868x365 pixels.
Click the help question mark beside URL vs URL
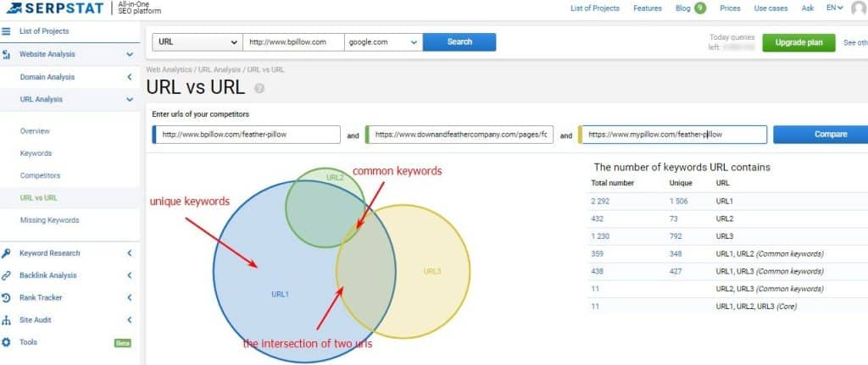coord(259,87)
